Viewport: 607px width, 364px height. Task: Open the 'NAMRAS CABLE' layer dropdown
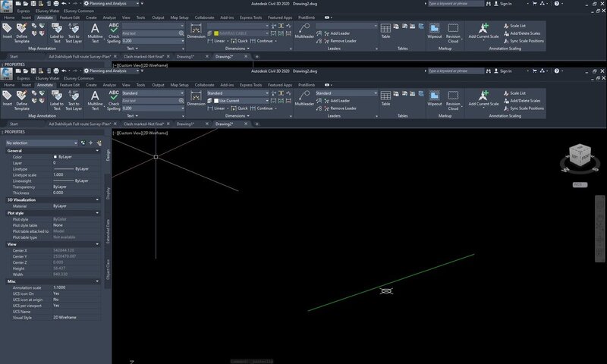pyautogui.click(x=239, y=33)
